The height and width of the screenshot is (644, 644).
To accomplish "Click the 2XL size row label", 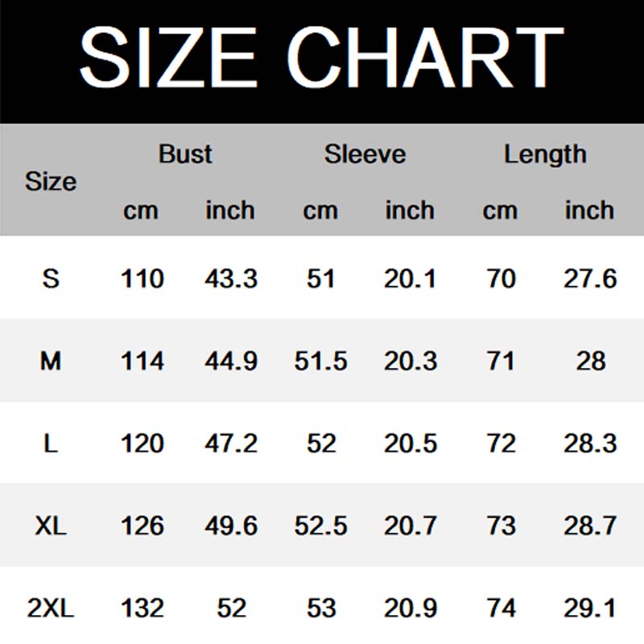I will coord(51,609).
